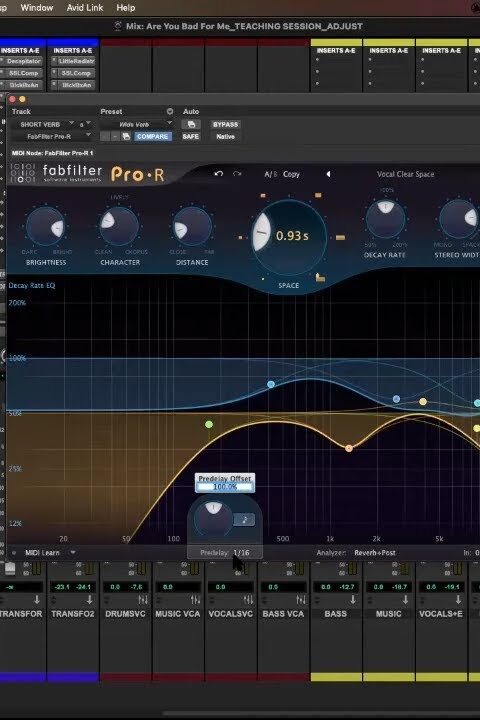
Task: Click the Character knob
Action: pos(119,226)
